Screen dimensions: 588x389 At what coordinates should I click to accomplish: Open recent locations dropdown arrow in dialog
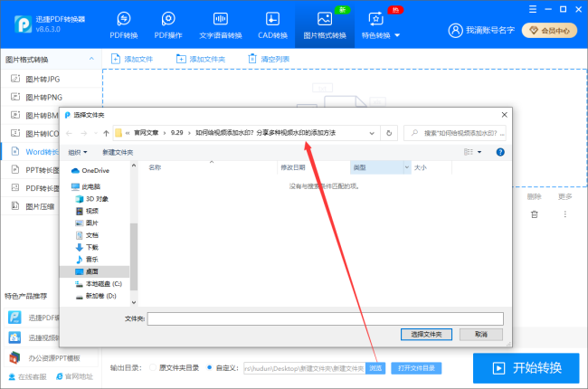click(x=96, y=133)
